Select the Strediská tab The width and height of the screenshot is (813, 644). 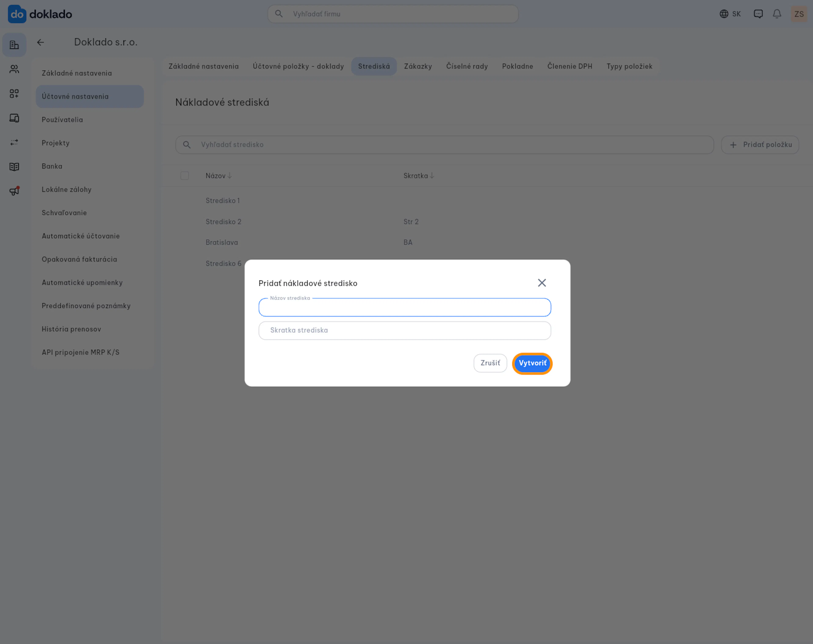374,66
